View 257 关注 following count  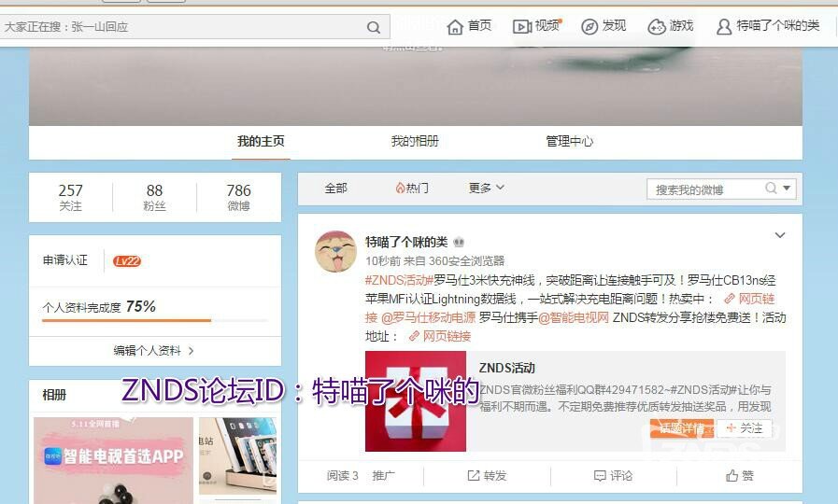pyautogui.click(x=71, y=197)
